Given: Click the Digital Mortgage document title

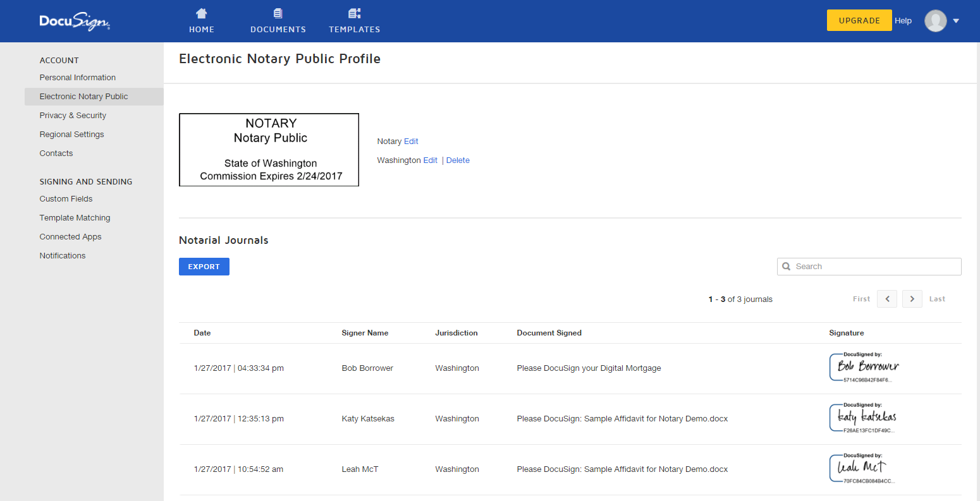Looking at the screenshot, I should pyautogui.click(x=589, y=368).
